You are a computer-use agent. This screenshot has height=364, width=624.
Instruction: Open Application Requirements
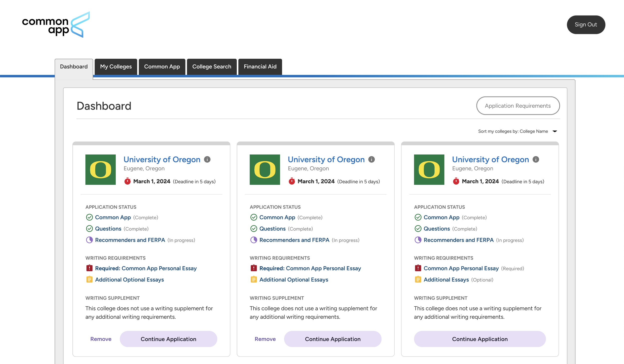tap(518, 106)
